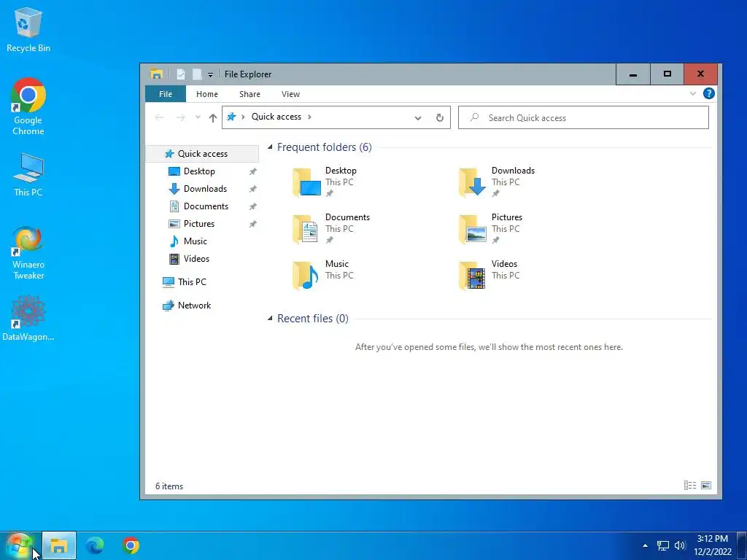
Task: Click the Forward navigation arrow
Action: (x=181, y=117)
